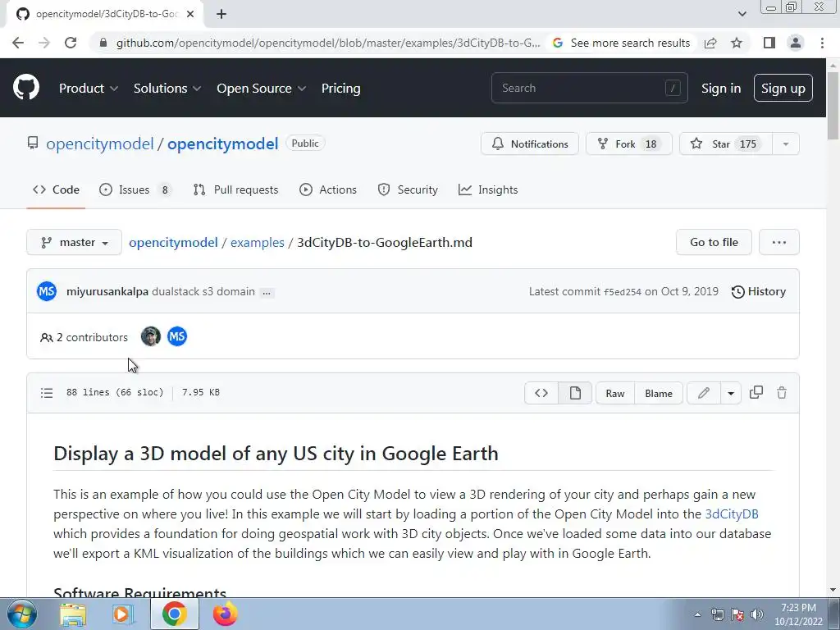Show hidden system tray icons
Viewport: 840px width, 630px height.
click(x=697, y=614)
